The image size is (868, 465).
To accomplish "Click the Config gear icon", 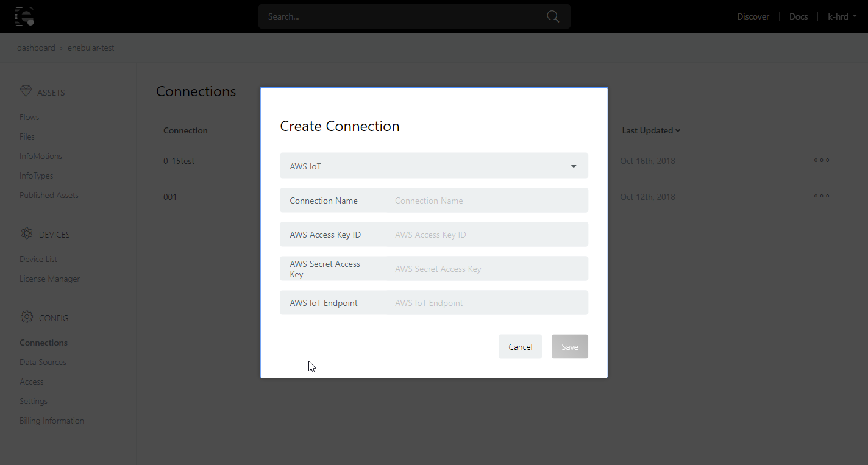I will tap(26, 318).
